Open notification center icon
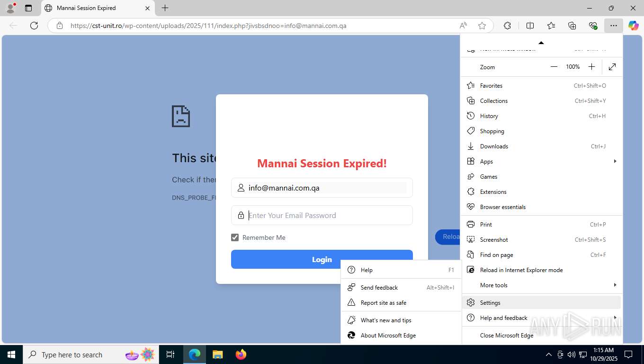The height and width of the screenshot is (364, 644). point(628,355)
